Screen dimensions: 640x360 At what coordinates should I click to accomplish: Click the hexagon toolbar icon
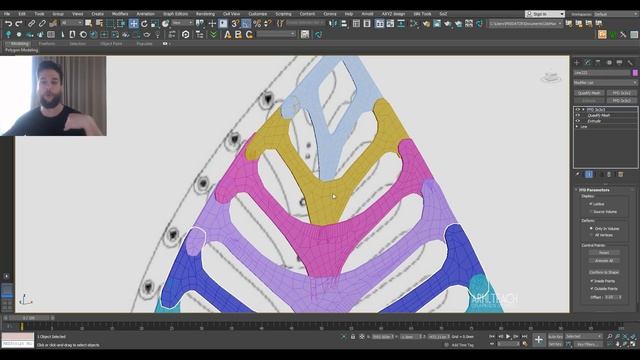(186, 35)
